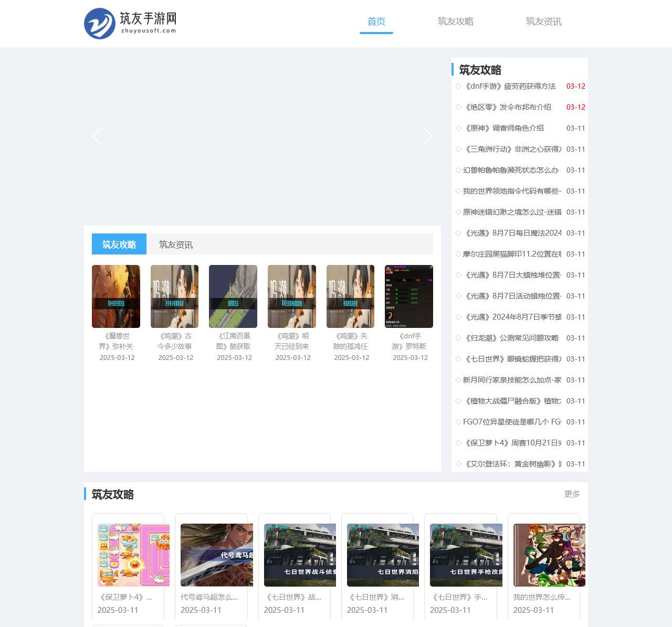Click 《江南百景图》鼓获取 title text
The height and width of the screenshot is (627, 672).
[x=233, y=341]
